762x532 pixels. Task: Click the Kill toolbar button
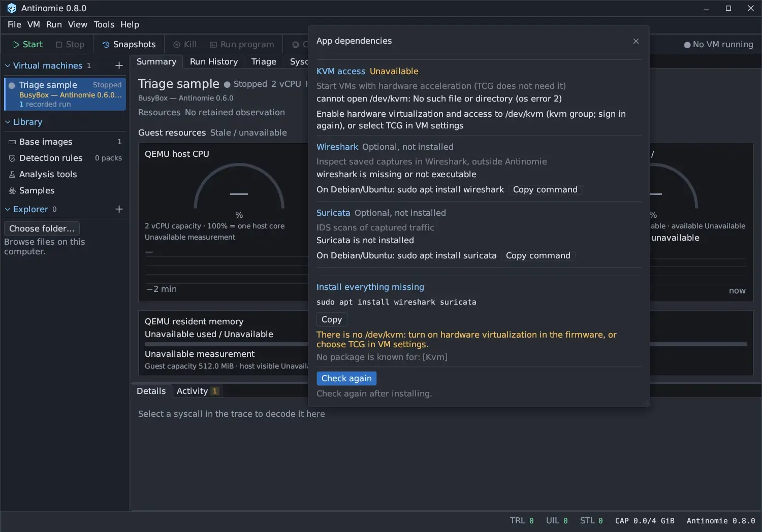pos(185,44)
